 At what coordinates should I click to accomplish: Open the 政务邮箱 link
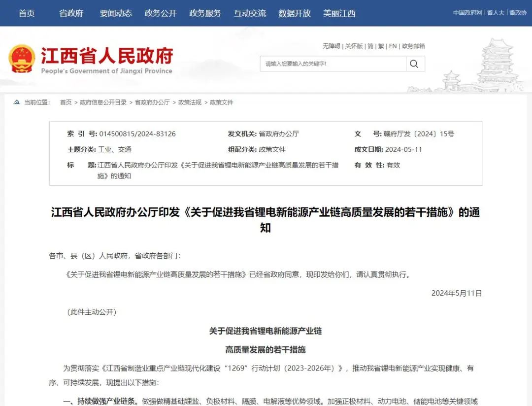click(415, 46)
